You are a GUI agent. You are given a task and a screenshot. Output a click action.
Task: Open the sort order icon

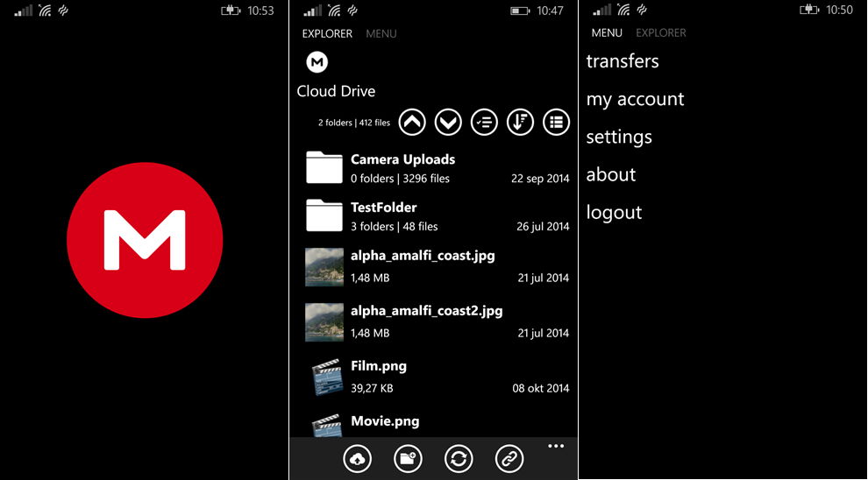pyautogui.click(x=520, y=123)
